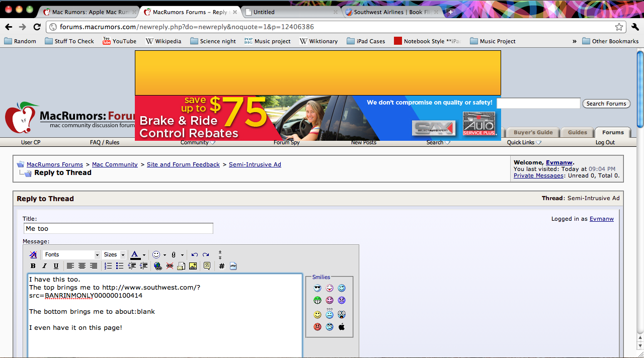The width and height of the screenshot is (644, 358).
Task: Click into the Title input field
Action: 118,228
